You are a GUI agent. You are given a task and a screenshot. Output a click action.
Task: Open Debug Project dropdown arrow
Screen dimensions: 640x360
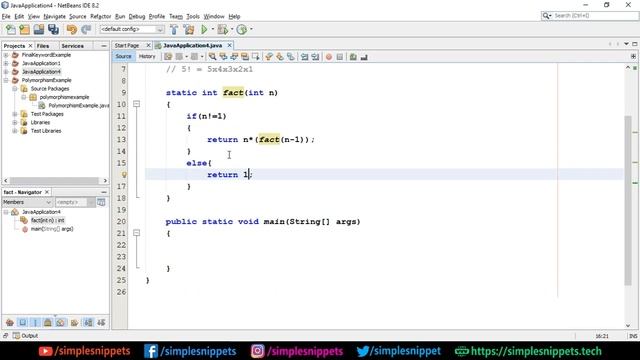tap(232, 29)
